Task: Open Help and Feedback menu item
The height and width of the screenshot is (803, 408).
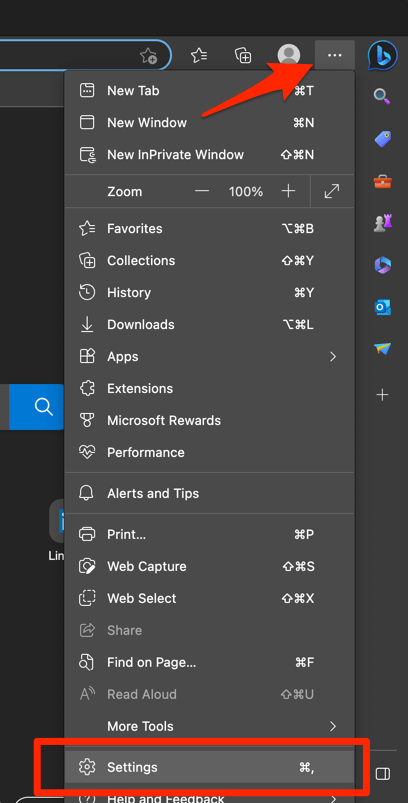Action: pos(209,796)
